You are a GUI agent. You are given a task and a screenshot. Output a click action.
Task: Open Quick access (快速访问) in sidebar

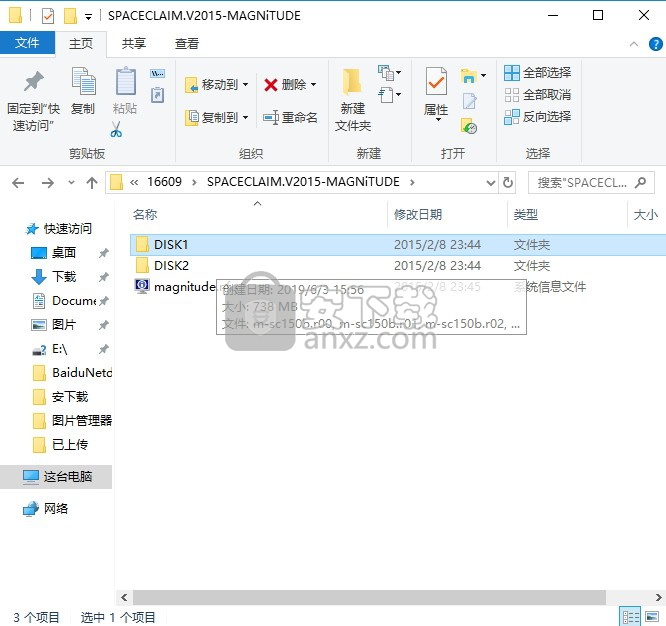click(59, 229)
